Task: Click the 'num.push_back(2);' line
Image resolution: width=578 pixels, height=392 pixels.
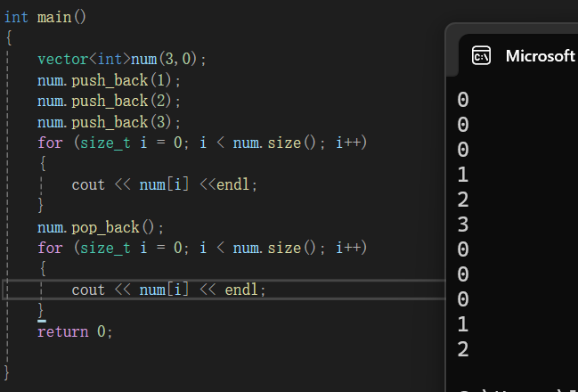Action: (x=109, y=101)
